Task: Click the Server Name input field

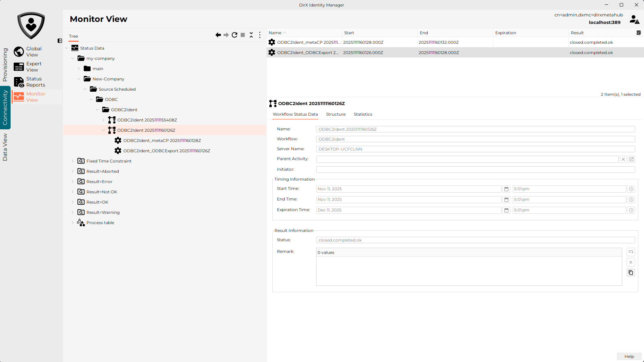Action: click(475, 149)
